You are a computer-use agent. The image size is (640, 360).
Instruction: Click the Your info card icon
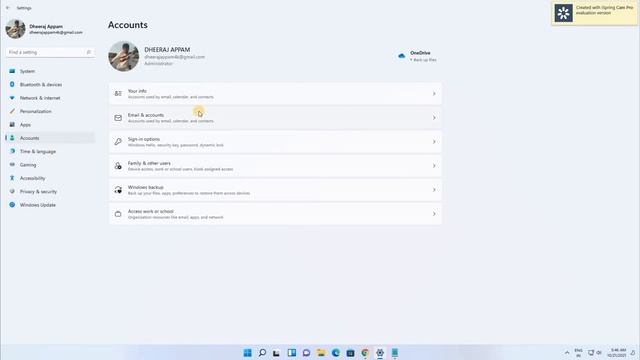tap(118, 94)
